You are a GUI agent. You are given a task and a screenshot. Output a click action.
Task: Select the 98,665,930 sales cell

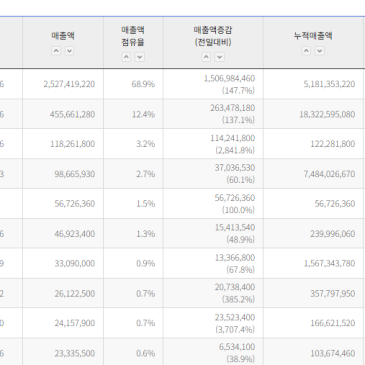click(x=63, y=174)
